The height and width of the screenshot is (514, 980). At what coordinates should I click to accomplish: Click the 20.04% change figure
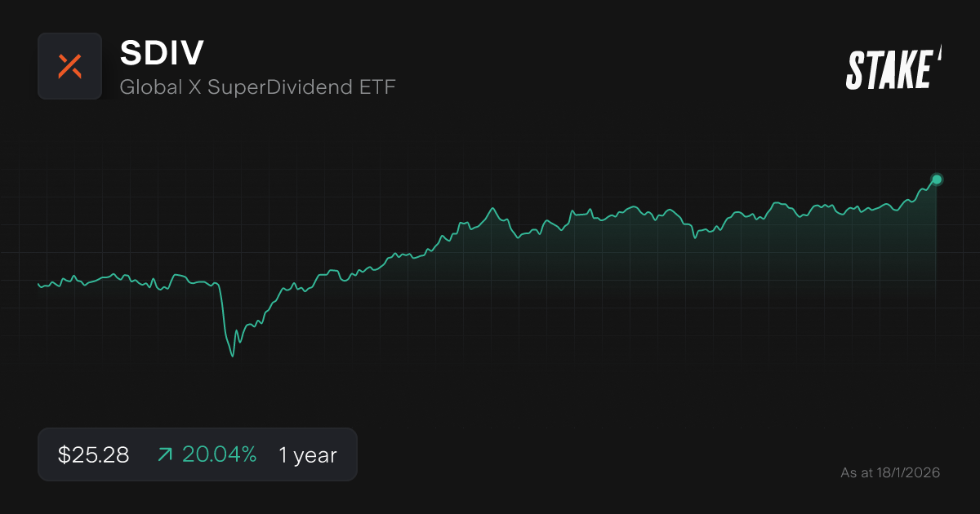pyautogui.click(x=219, y=455)
